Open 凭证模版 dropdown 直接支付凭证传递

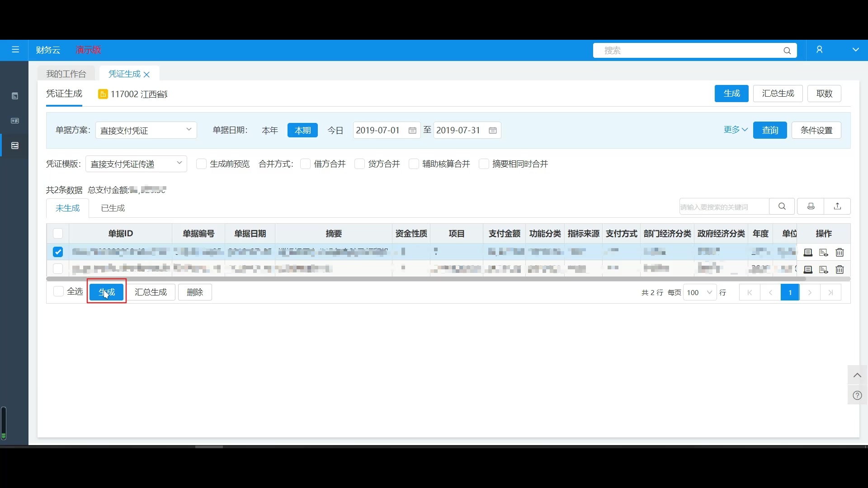tap(136, 164)
